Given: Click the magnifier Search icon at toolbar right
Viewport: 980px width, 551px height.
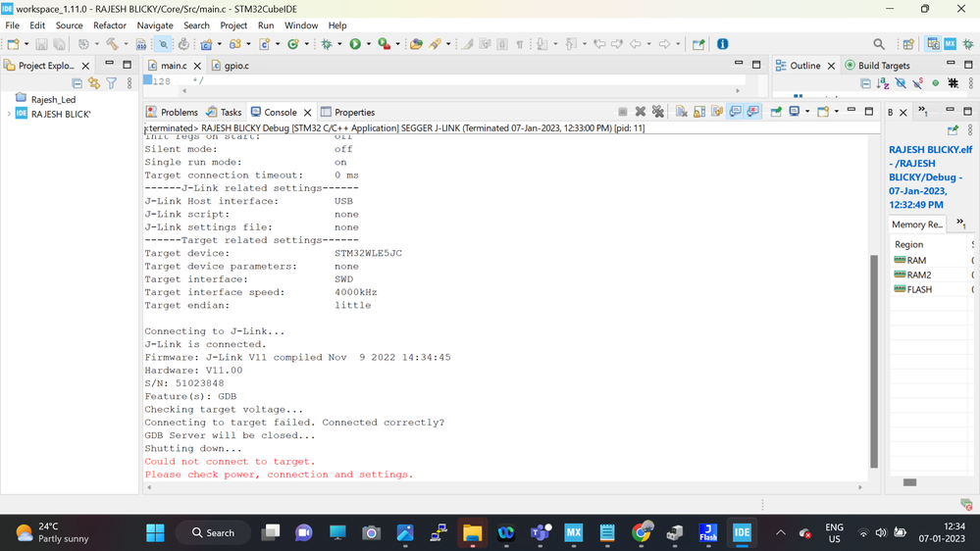Looking at the screenshot, I should 879,44.
